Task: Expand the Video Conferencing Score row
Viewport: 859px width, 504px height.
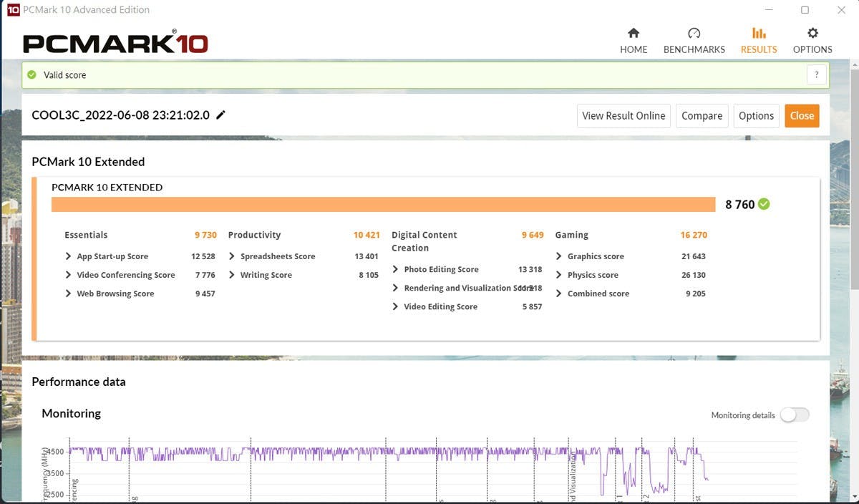Action: pos(69,275)
